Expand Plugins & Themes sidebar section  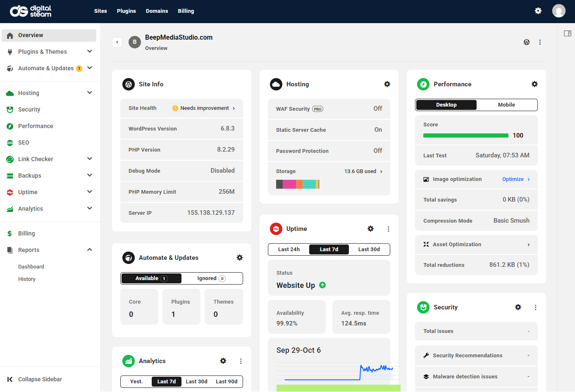(x=90, y=52)
